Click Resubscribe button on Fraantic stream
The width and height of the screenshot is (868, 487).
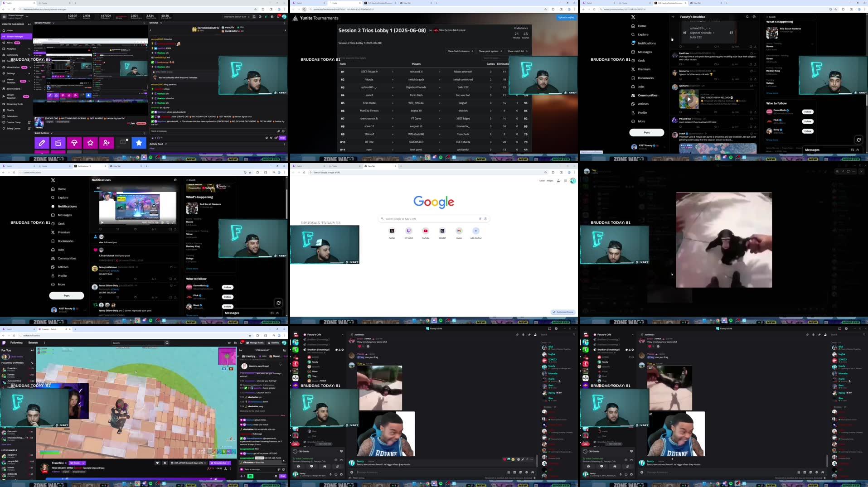point(220,463)
